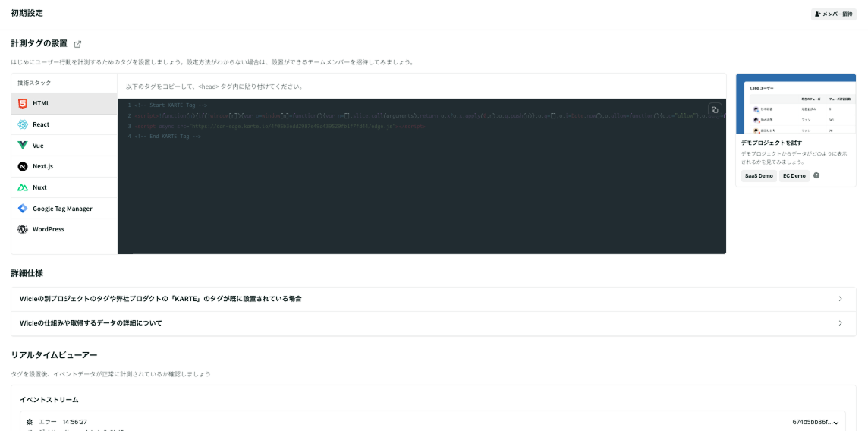The image size is (868, 431).
Task: Click the 技術スタック heading
Action: 34,83
